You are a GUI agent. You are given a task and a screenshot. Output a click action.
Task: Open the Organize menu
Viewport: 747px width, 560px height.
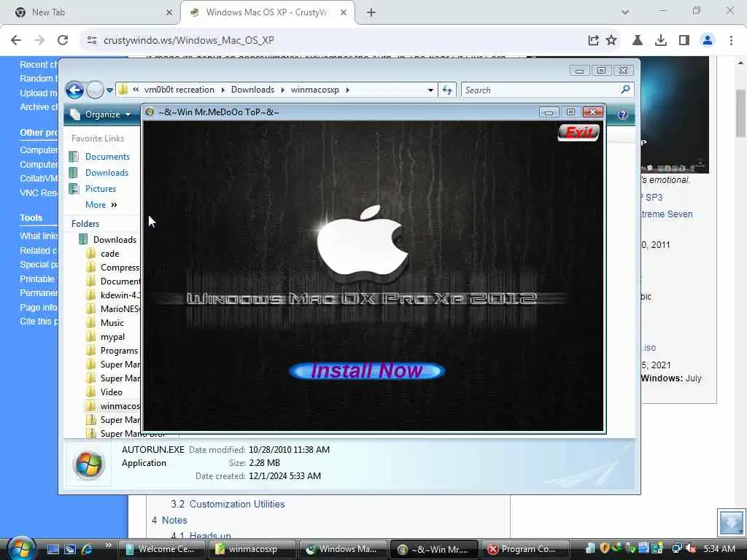coord(101,114)
